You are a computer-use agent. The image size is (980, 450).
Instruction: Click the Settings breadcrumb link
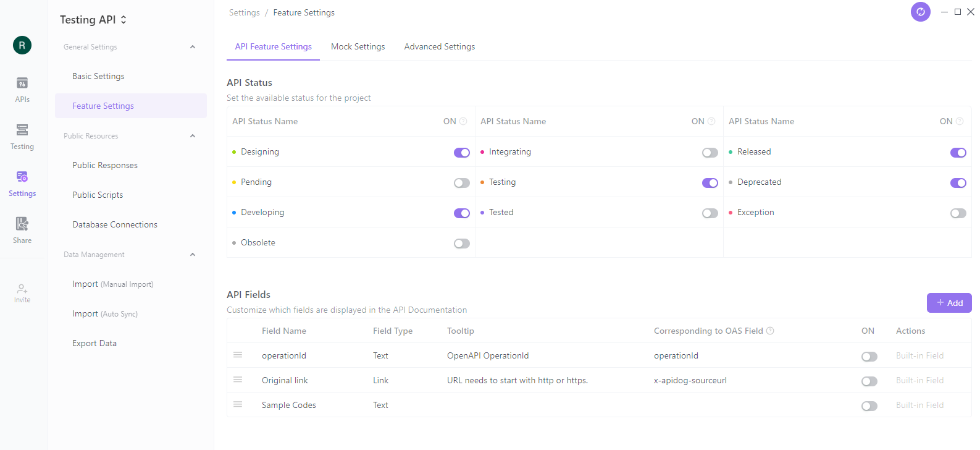coord(245,12)
